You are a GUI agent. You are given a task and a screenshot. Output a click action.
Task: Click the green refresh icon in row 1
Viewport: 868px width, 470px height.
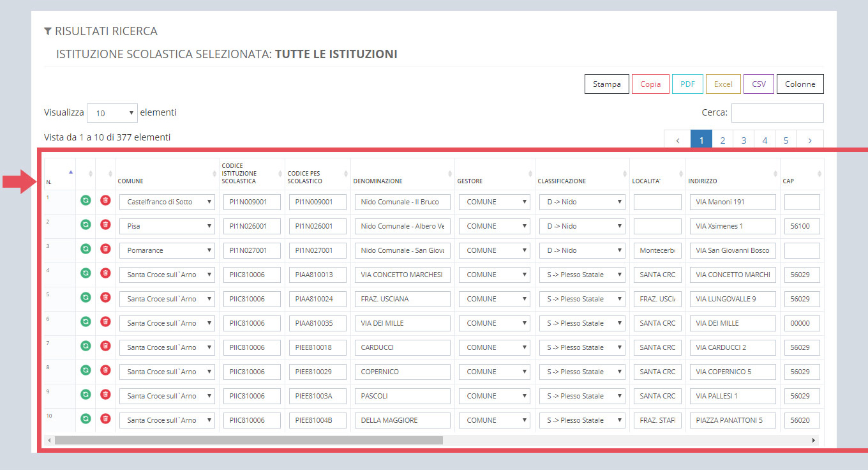coord(86,201)
